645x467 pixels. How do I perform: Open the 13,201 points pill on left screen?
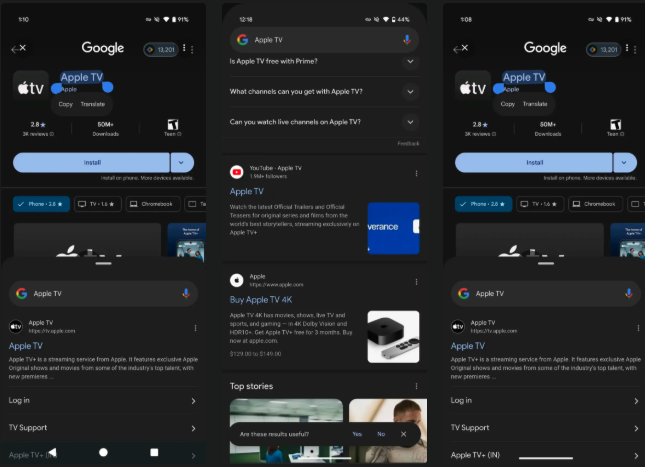(x=161, y=50)
